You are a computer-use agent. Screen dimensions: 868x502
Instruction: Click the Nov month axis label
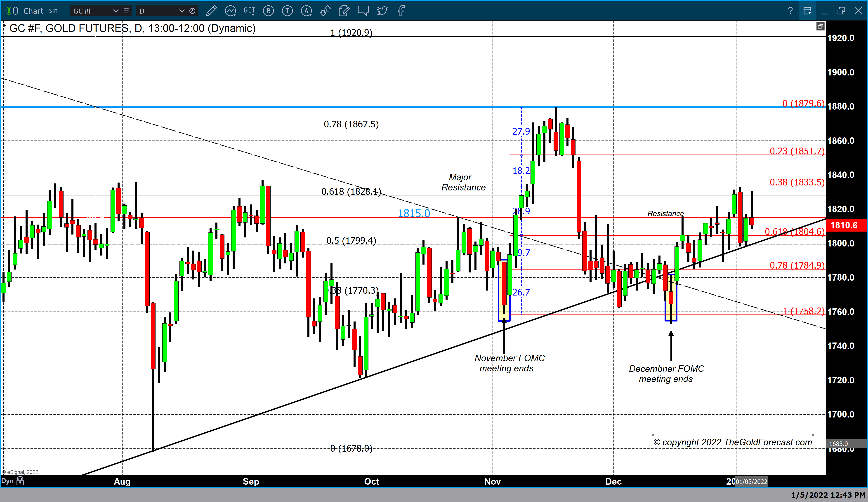[492, 481]
